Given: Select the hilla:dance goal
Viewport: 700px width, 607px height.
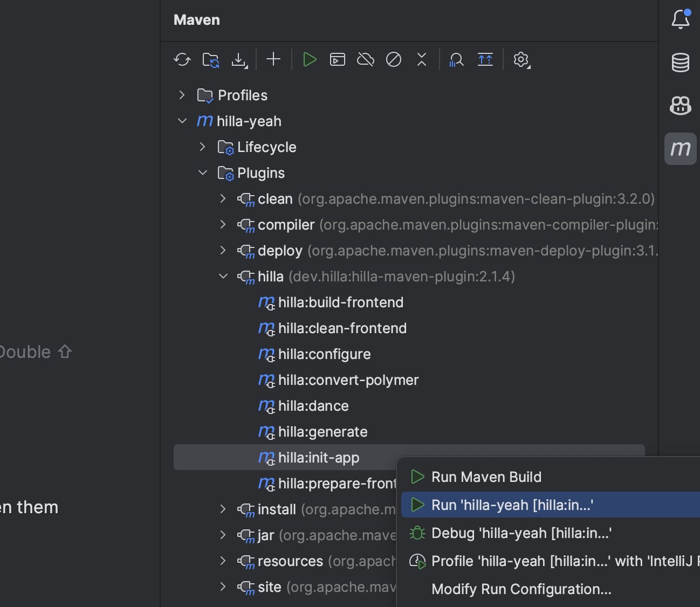Looking at the screenshot, I should 313,406.
